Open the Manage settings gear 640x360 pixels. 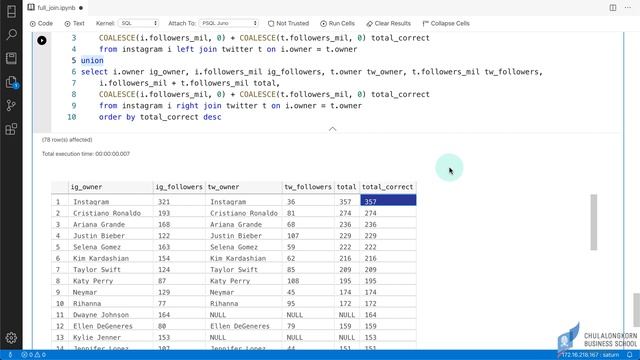click(x=11, y=338)
